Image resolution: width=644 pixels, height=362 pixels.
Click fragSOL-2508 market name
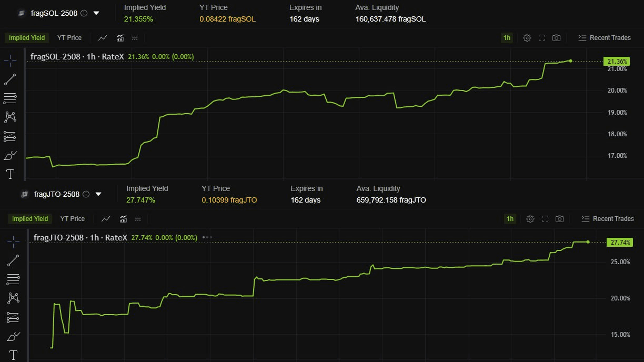pyautogui.click(x=54, y=13)
